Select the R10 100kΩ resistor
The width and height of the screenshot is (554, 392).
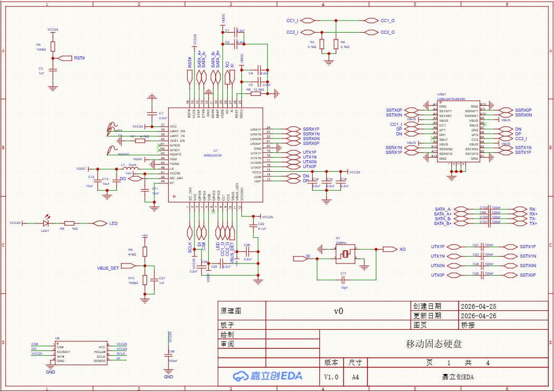pyautogui.click(x=144, y=280)
